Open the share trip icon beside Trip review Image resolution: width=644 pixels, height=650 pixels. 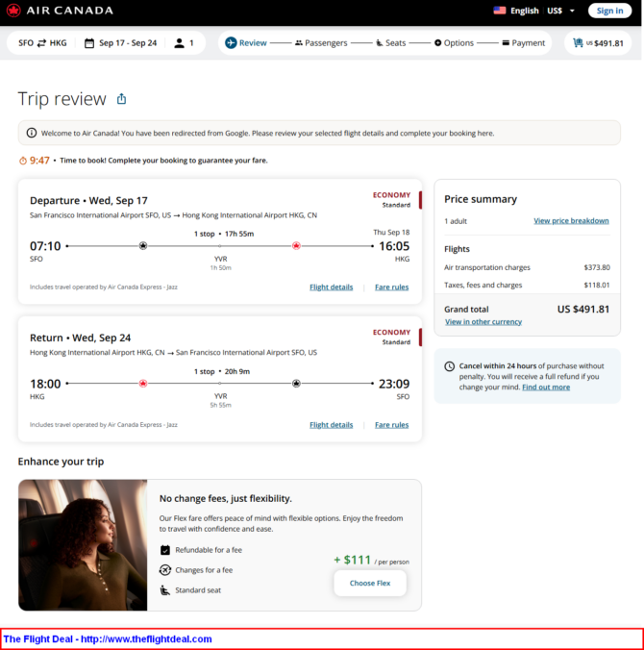(121, 99)
